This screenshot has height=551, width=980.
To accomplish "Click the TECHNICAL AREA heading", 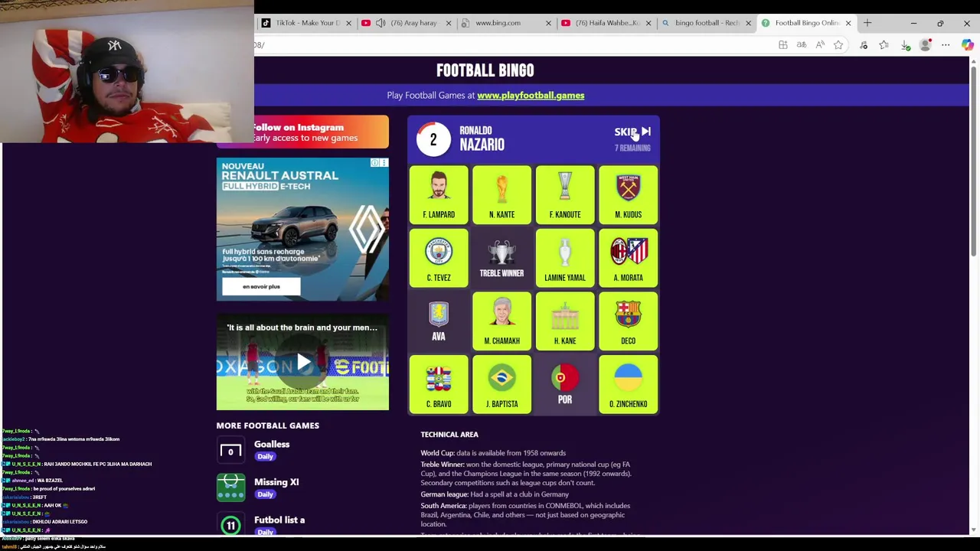I will (449, 435).
